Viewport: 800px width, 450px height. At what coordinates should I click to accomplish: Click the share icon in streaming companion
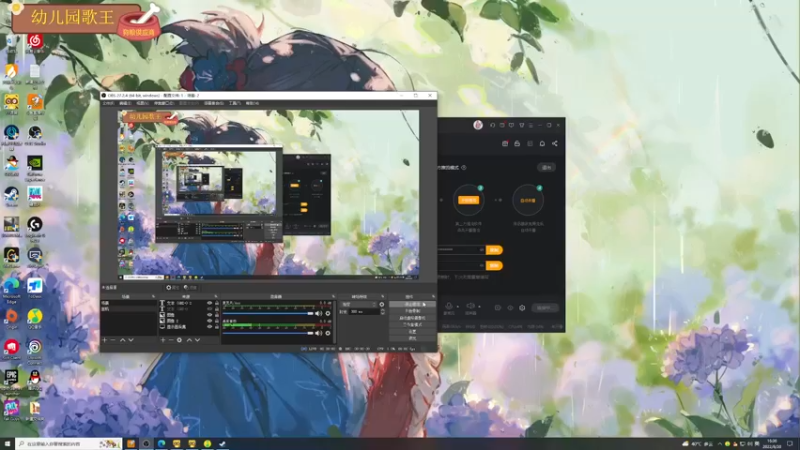(x=555, y=143)
